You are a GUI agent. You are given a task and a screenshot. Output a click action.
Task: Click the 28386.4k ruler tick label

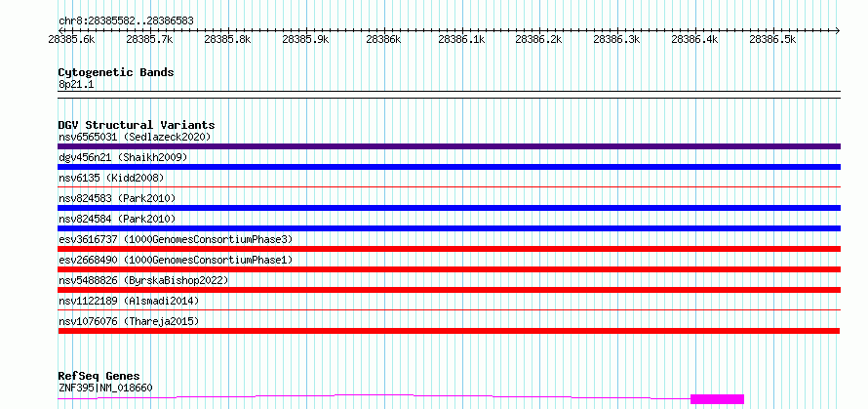coord(694,39)
